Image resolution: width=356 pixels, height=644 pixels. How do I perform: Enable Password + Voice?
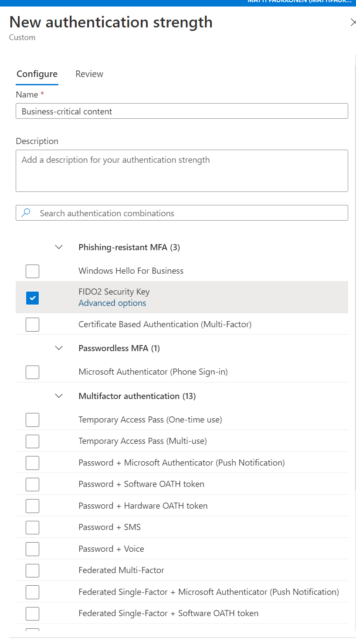coord(32,549)
